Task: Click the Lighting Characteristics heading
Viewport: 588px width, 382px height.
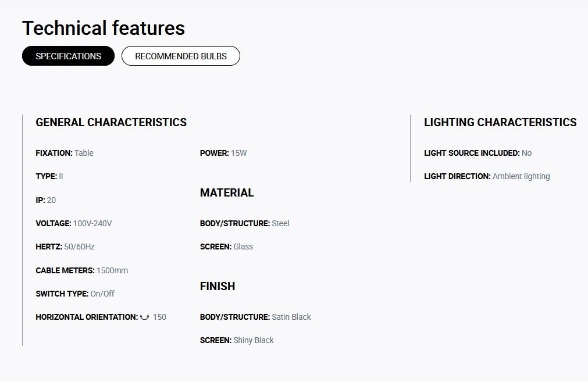Action: pyautogui.click(x=500, y=122)
